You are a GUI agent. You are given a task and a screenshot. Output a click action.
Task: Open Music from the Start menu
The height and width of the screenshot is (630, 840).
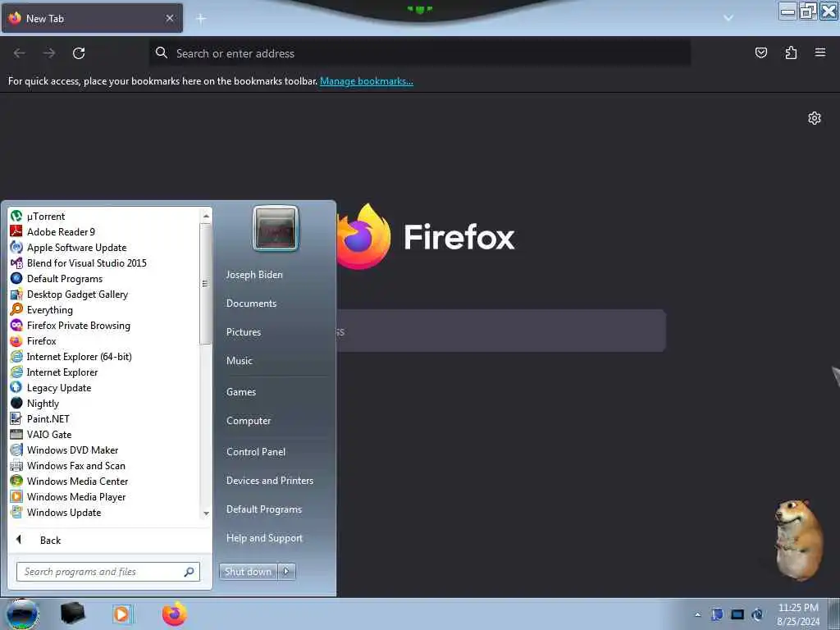point(240,361)
